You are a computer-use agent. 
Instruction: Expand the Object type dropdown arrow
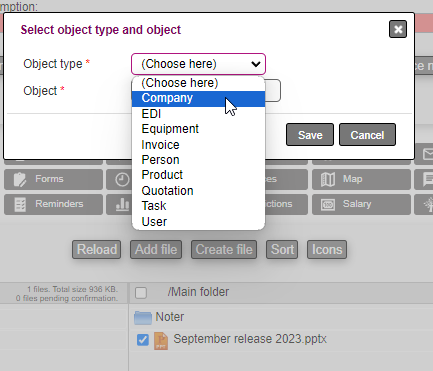coord(256,64)
